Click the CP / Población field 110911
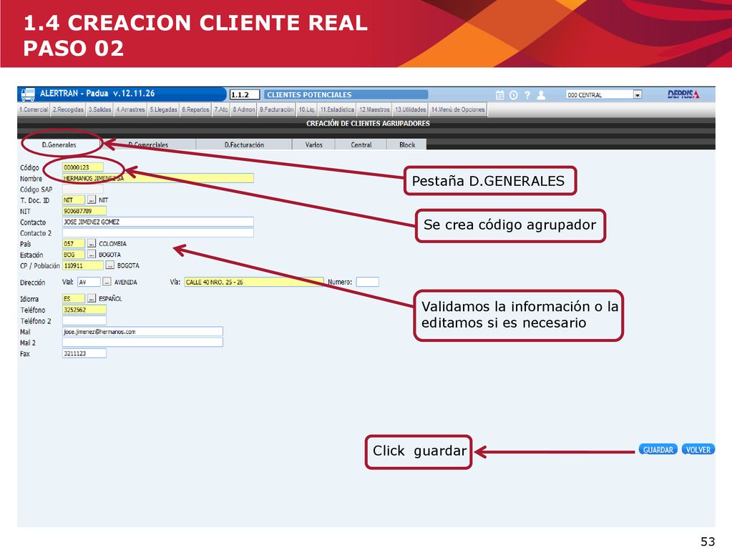 (x=82, y=265)
